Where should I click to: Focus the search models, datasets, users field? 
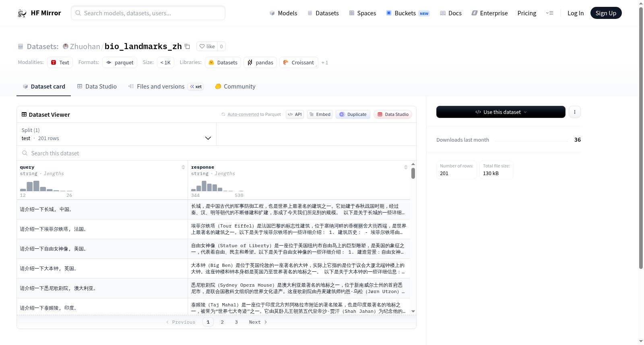coord(148,13)
